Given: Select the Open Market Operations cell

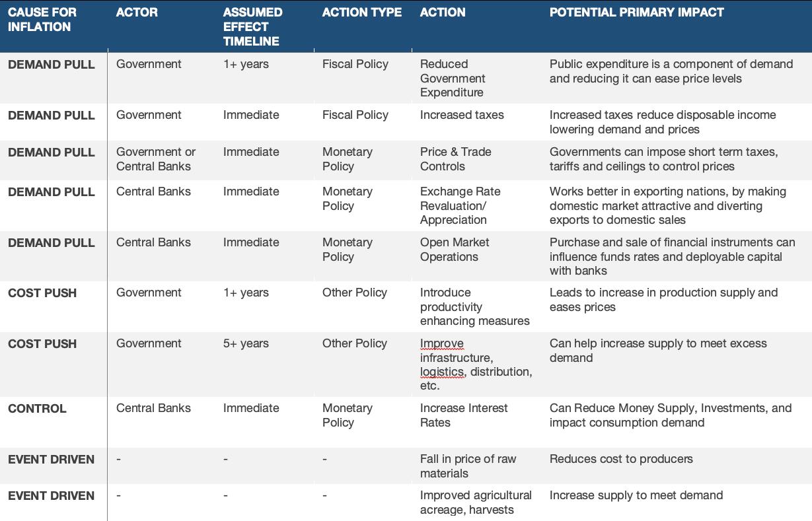Looking at the screenshot, I should click(x=455, y=250).
